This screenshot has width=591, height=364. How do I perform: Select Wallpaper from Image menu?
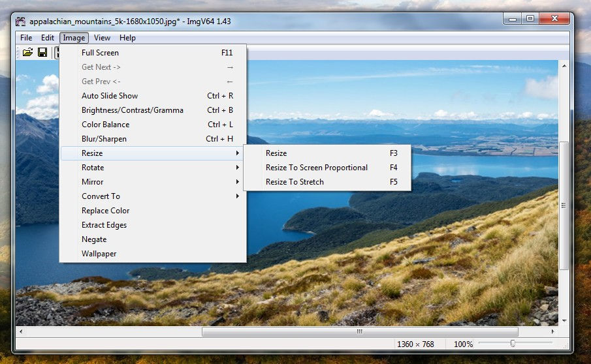(153, 254)
